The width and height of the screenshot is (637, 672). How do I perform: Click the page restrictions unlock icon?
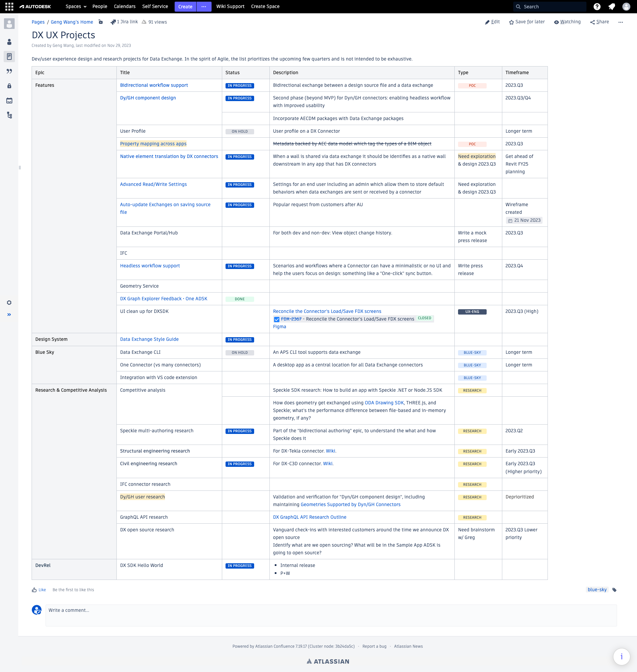100,22
